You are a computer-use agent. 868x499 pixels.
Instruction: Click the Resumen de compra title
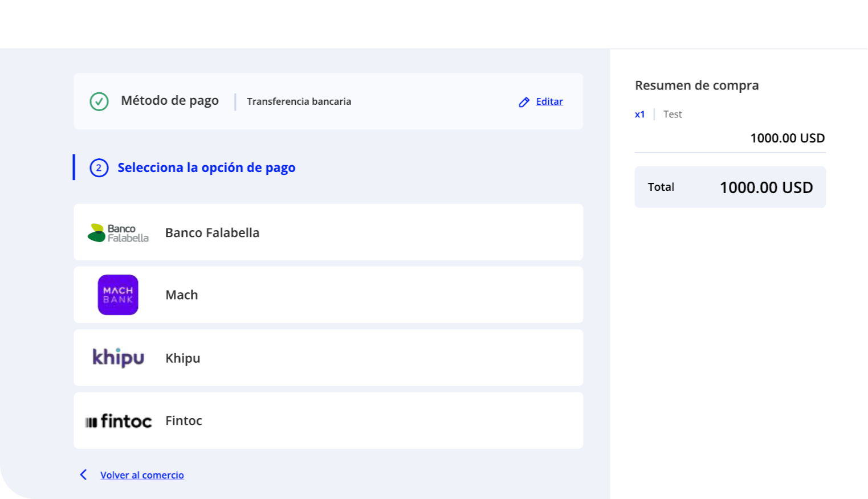click(696, 85)
